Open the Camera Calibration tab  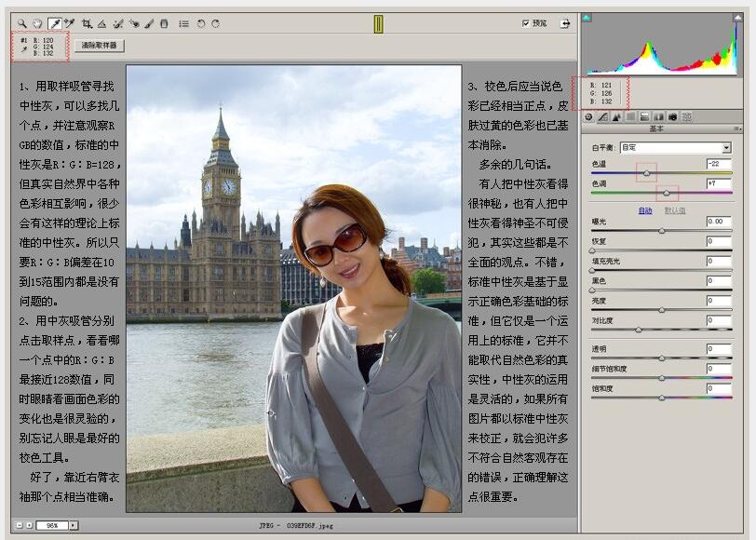[671, 116]
